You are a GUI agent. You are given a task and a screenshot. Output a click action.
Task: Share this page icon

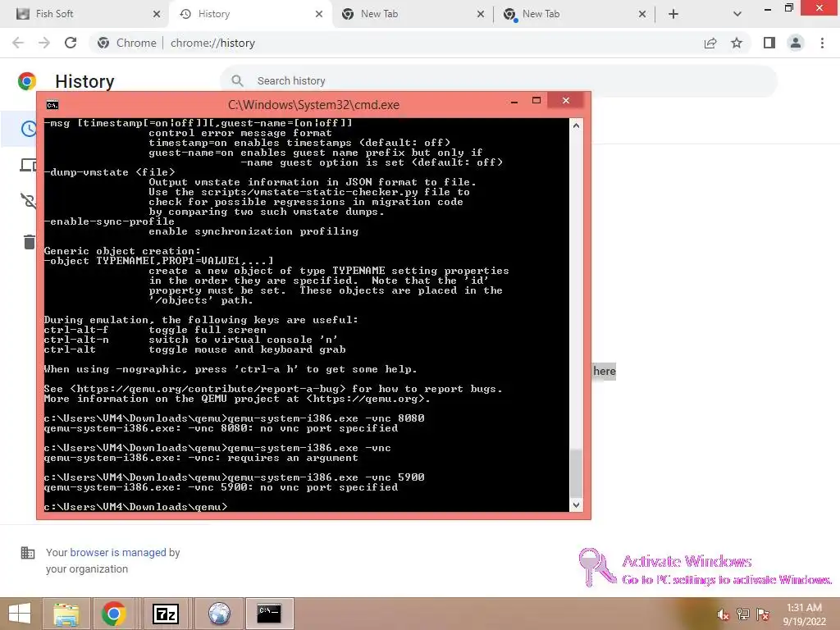click(x=710, y=43)
